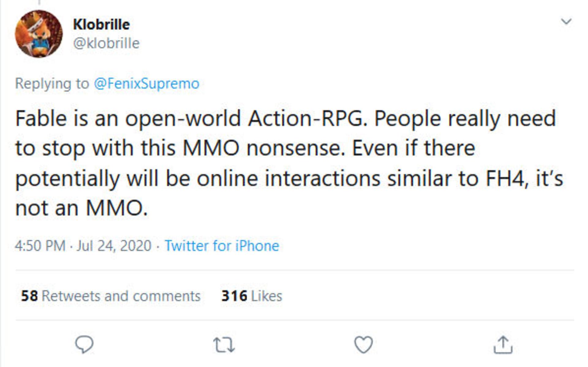The image size is (588, 367).
Task: Open the @klobrille handle link
Action: coord(106,44)
